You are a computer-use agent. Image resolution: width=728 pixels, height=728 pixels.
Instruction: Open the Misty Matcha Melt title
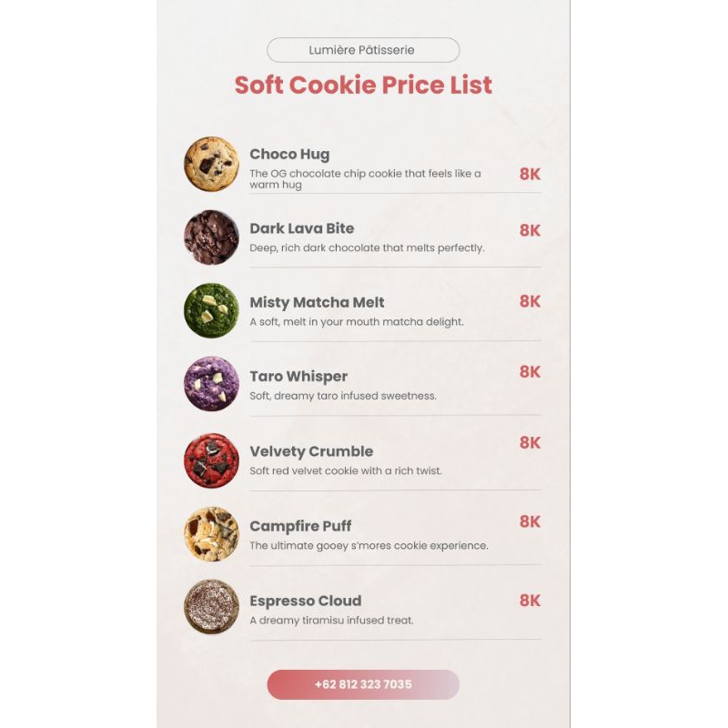click(317, 303)
